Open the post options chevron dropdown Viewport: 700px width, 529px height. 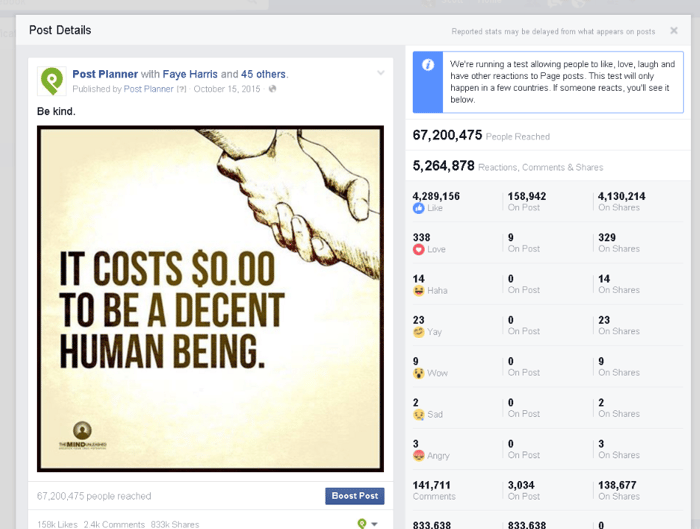pos(381,73)
